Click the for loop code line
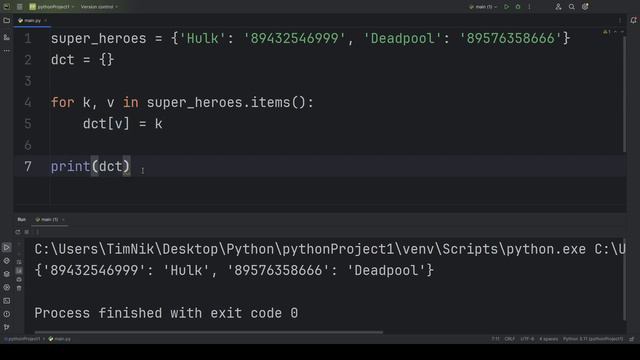This screenshot has height=360, width=640. pyautogui.click(x=182, y=102)
